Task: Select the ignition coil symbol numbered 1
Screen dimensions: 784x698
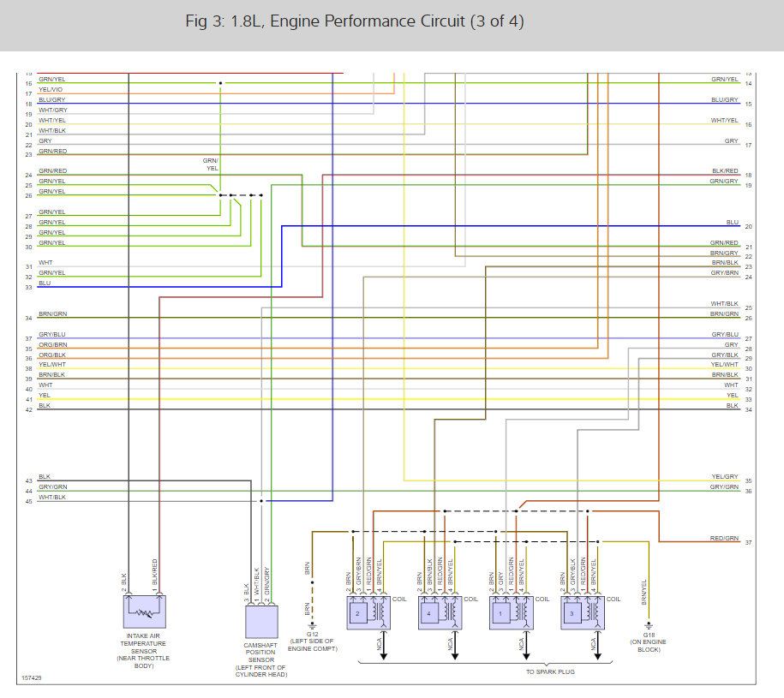Action: (x=512, y=612)
